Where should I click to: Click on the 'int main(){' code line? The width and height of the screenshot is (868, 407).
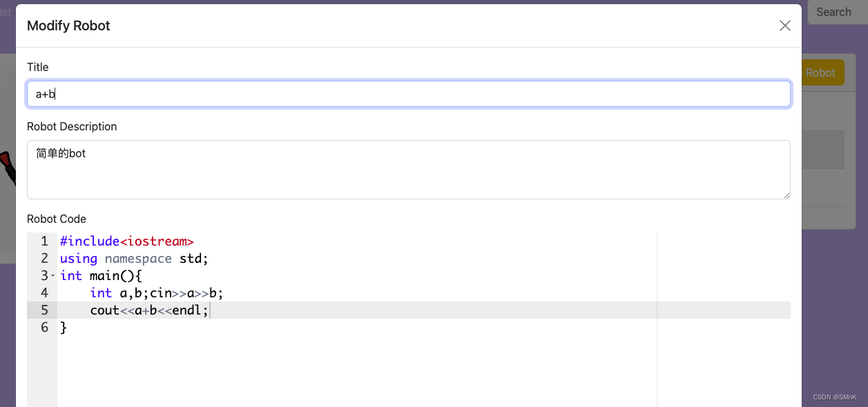pos(101,276)
